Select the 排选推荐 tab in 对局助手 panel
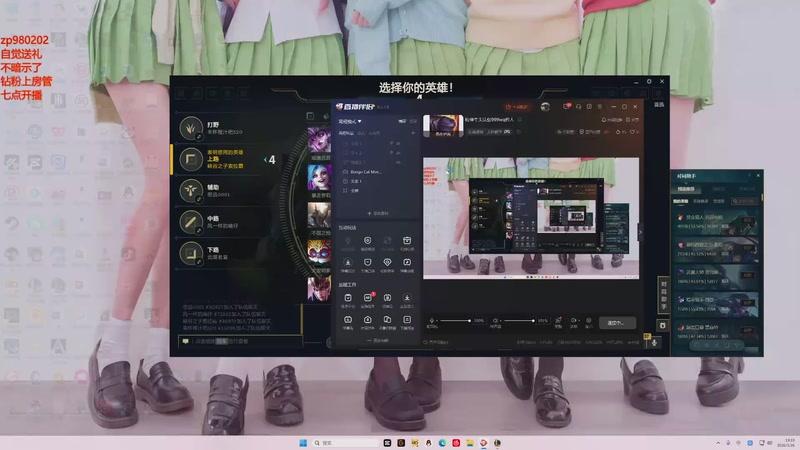This screenshot has height=450, width=800. (x=686, y=189)
